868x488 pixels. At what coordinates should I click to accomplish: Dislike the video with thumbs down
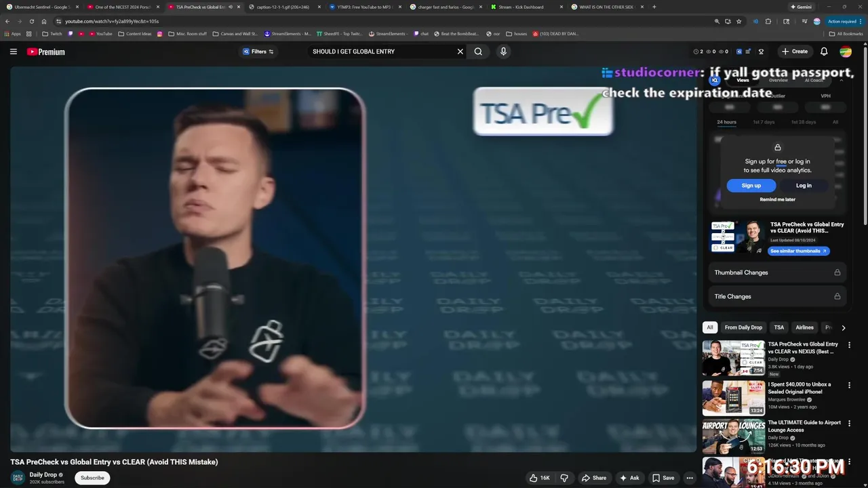[x=564, y=478]
